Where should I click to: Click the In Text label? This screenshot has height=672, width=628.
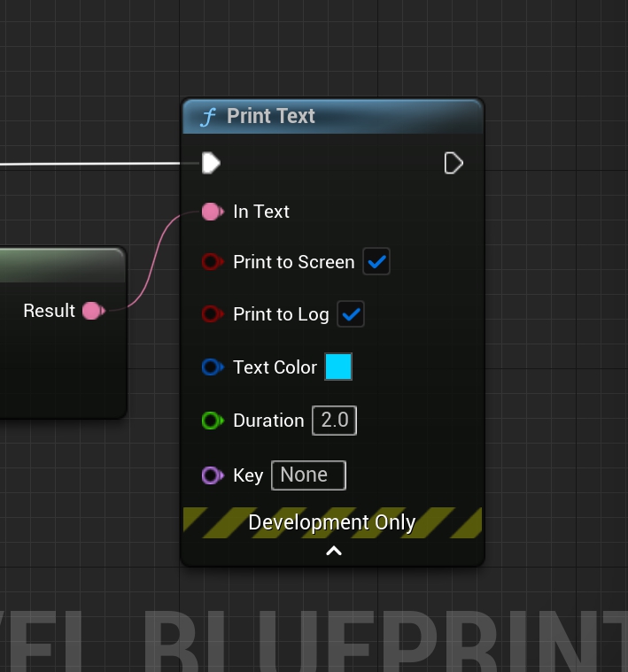(261, 212)
